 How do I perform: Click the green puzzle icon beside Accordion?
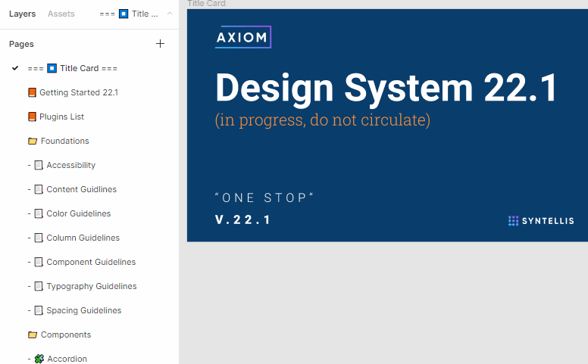pyautogui.click(x=39, y=359)
